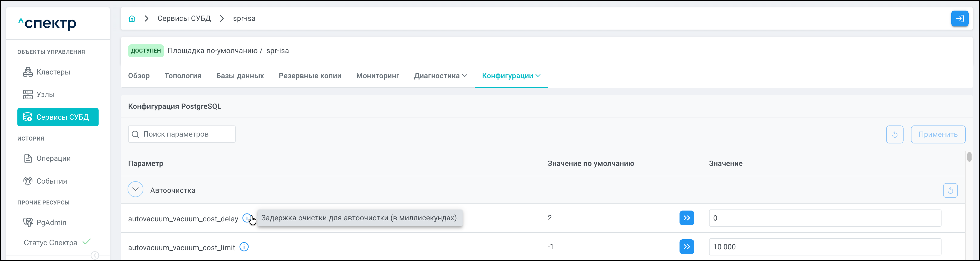Click the reset icon beside Применить
The width and height of the screenshot is (980, 261).
(894, 134)
